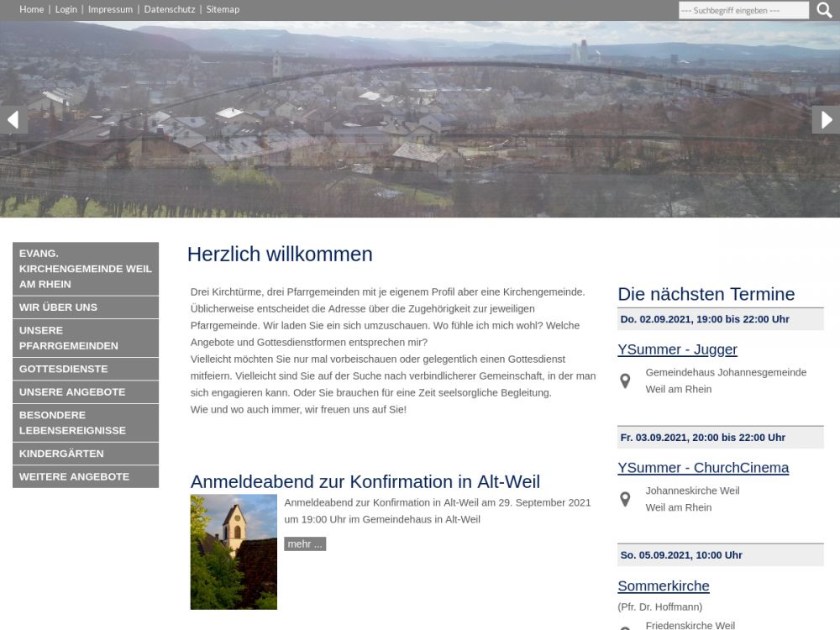Click the church tower thumbnail image
Viewport: 840px width, 630px height.
pos(234,552)
